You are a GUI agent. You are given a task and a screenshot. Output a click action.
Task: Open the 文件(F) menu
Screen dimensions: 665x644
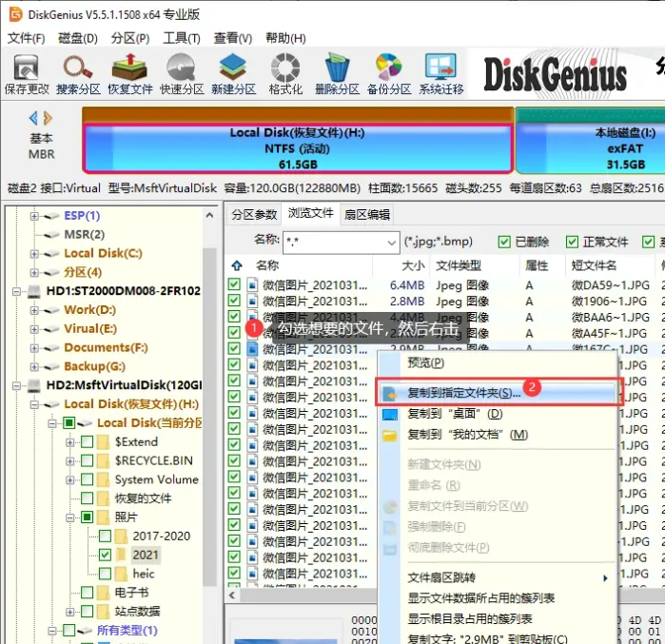(x=27, y=39)
